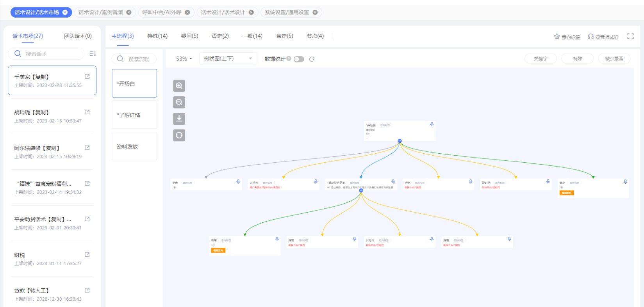Download the flowchart with download icon

coord(179,119)
